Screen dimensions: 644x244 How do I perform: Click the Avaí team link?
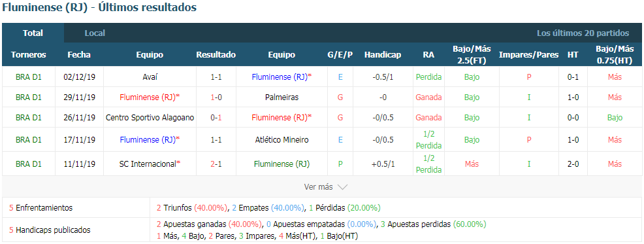point(150,77)
